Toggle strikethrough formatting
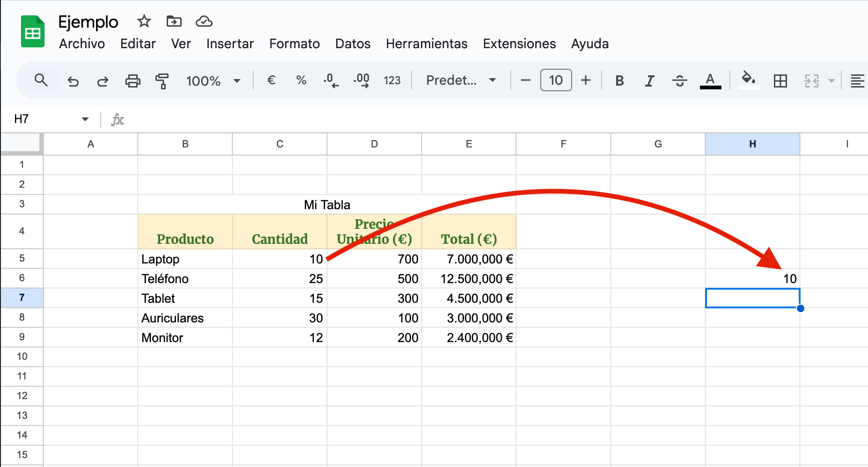The height and width of the screenshot is (467, 868). tap(679, 81)
